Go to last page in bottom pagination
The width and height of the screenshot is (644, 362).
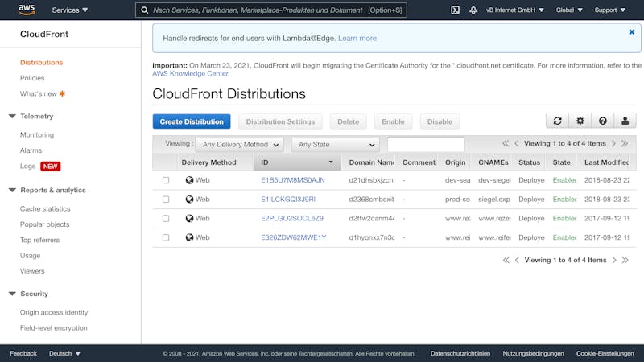[625, 260]
